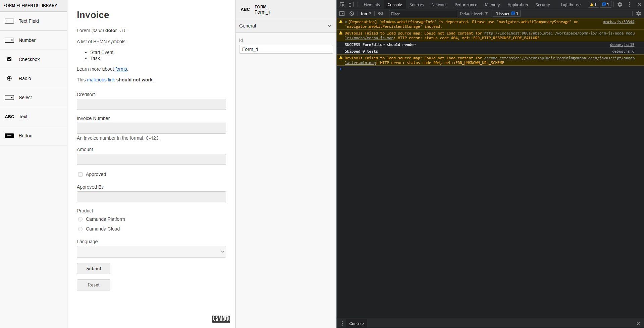The width and height of the screenshot is (644, 328).
Task: Click the Checkbox element icon in the library
Action: (9, 59)
